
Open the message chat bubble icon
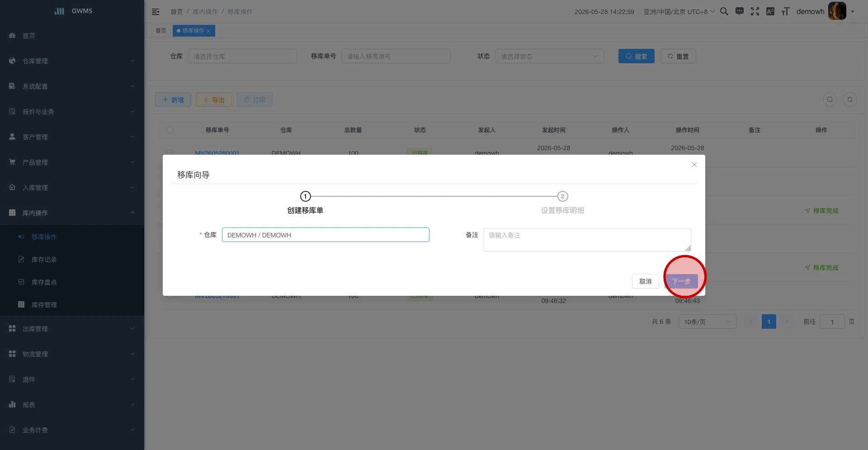click(740, 11)
